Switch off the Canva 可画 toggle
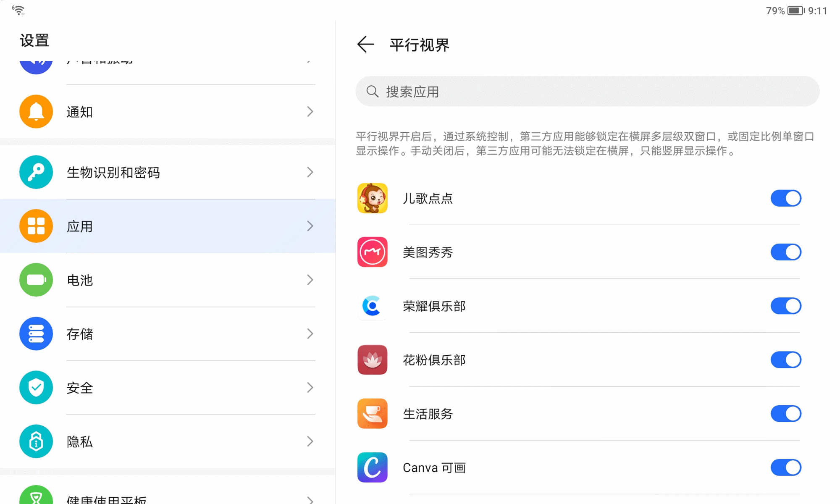840x504 pixels. tap(786, 467)
